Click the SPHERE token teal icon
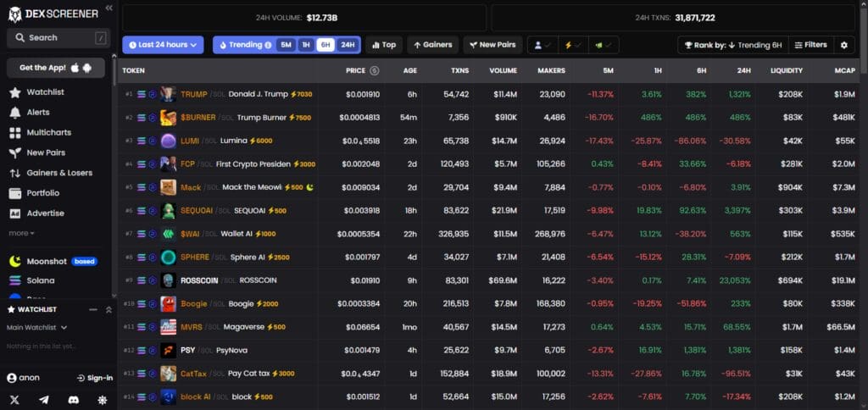 pyautogui.click(x=169, y=258)
